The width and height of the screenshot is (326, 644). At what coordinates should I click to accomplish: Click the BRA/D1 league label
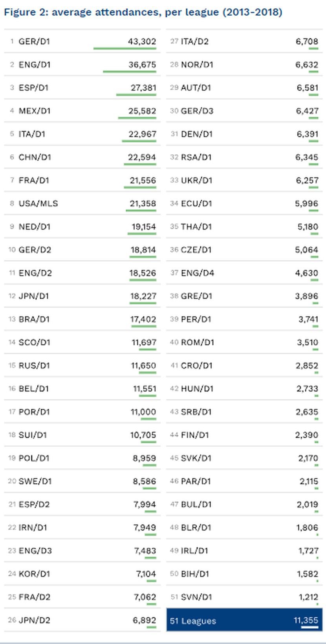click(x=34, y=319)
